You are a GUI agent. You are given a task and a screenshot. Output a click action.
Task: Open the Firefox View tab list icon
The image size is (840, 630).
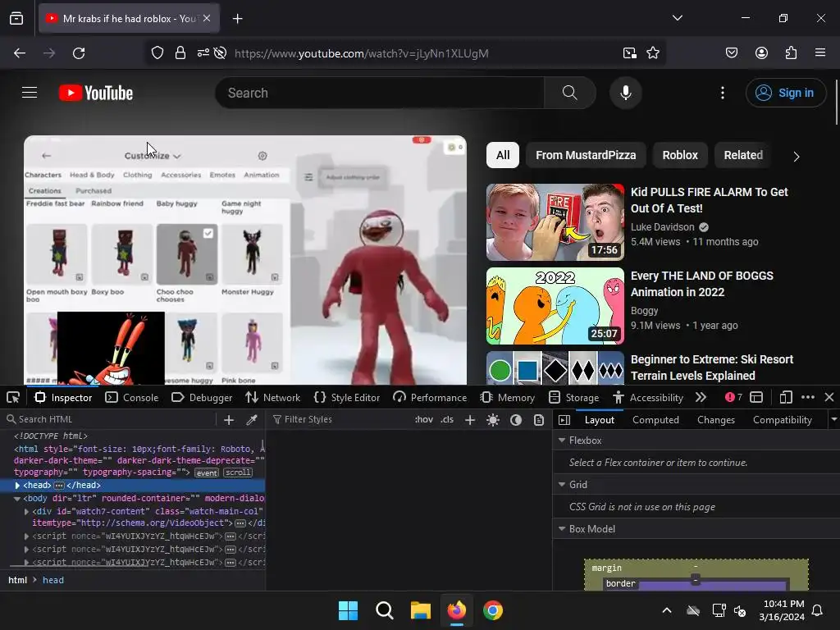pyautogui.click(x=16, y=18)
